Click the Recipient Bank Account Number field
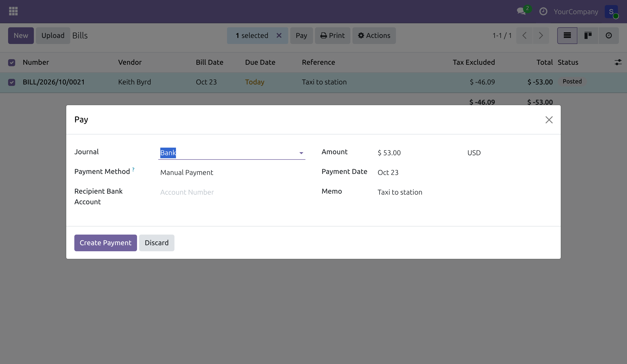Image resolution: width=627 pixels, height=364 pixels. [x=232, y=192]
